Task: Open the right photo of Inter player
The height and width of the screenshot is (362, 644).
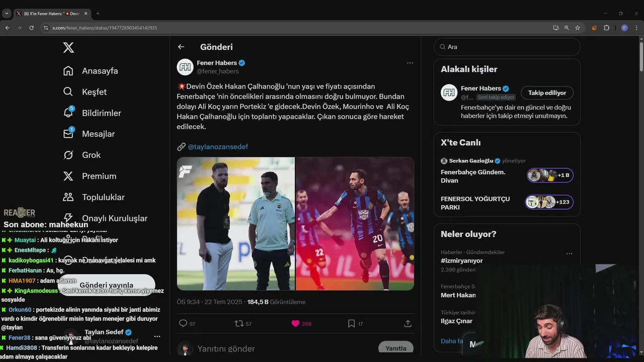Action: (x=355, y=224)
